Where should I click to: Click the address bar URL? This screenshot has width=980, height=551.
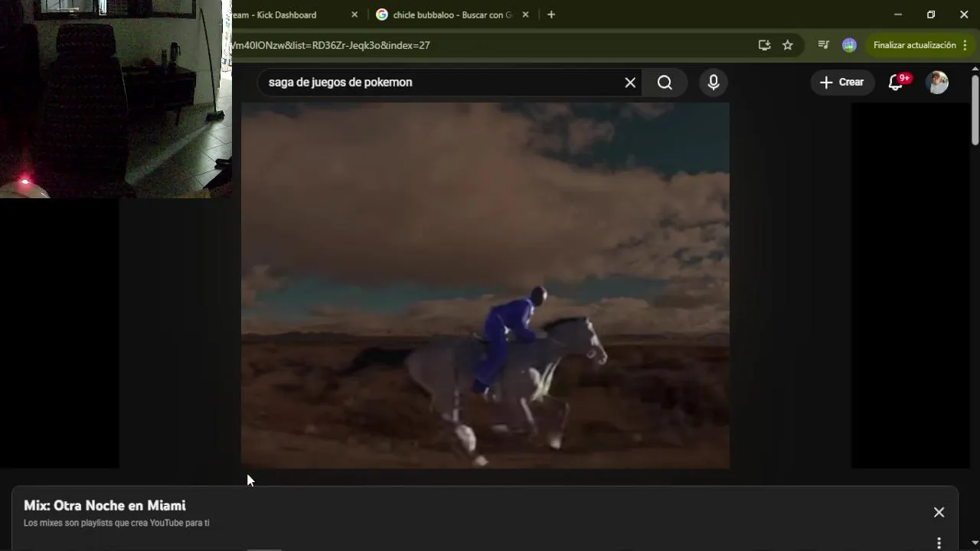pos(331,45)
